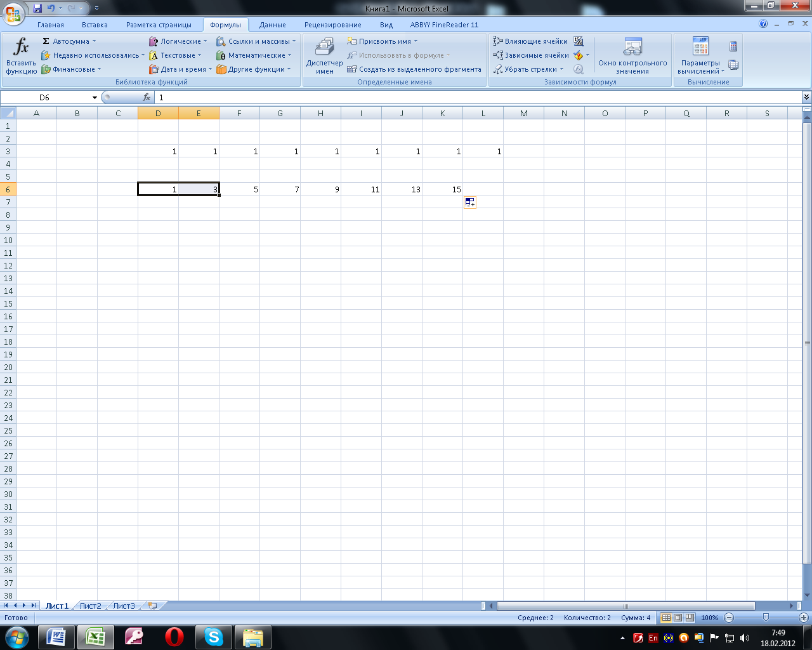Click the Excel Help question icon
This screenshot has height=650, width=812.
[763, 23]
